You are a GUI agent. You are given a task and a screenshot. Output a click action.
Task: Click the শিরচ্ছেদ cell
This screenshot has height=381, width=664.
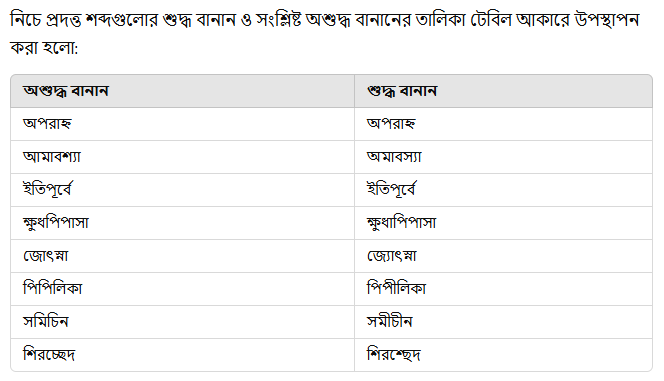click(x=183, y=355)
